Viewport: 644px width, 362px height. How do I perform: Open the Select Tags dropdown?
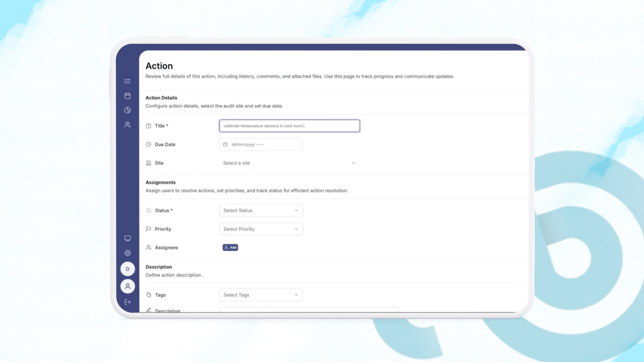[x=261, y=295]
